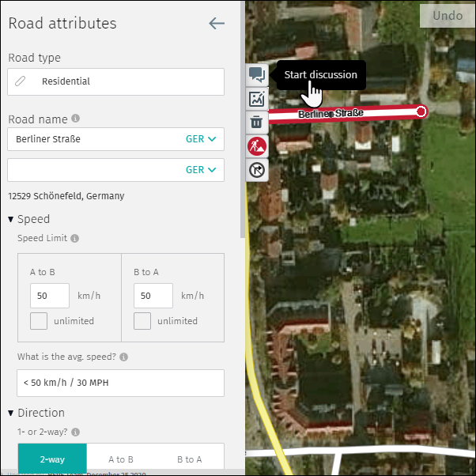476x476 pixels.
Task: Show info for Speed Limit
Action: (x=74, y=238)
